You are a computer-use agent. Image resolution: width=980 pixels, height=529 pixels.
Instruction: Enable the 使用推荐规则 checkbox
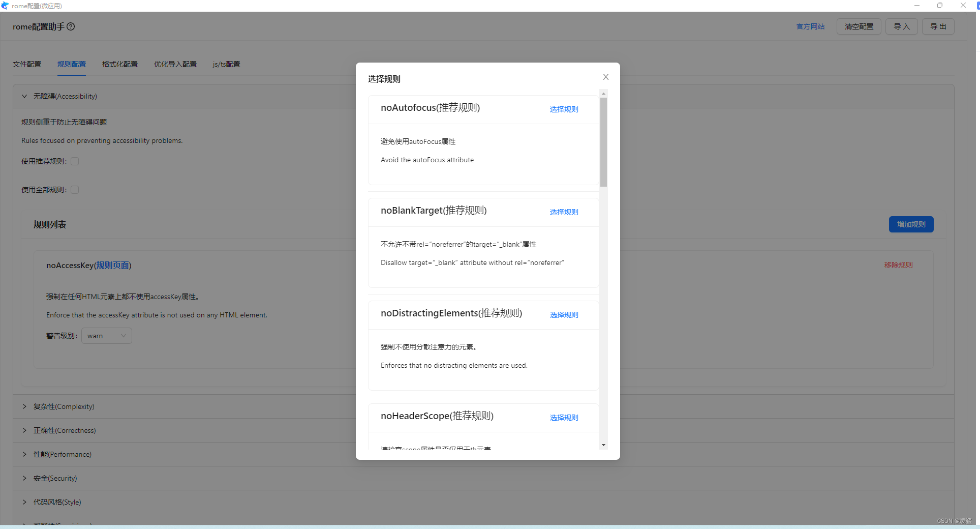75,161
